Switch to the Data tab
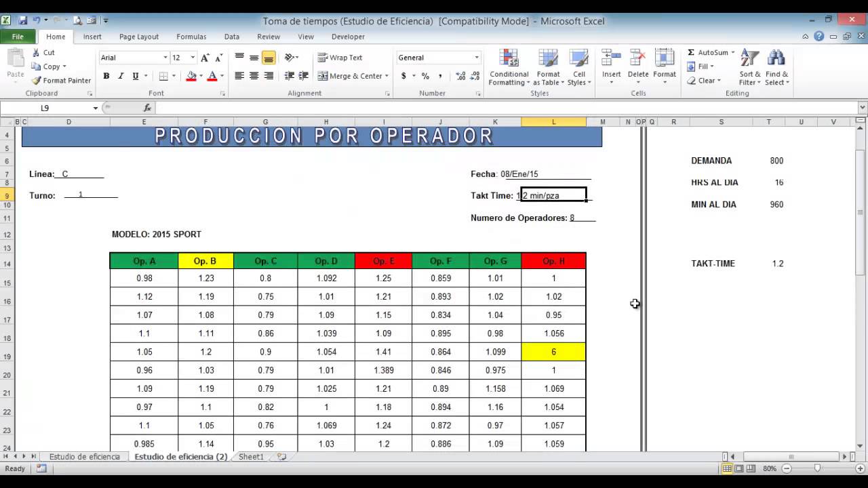 coord(232,37)
